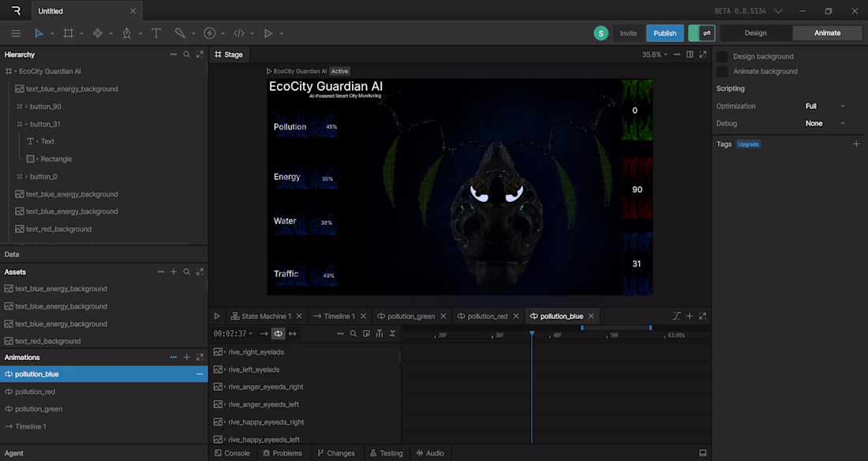Image resolution: width=868 pixels, height=461 pixels.
Task: Search the Hierarchy panel
Action: coord(186,54)
